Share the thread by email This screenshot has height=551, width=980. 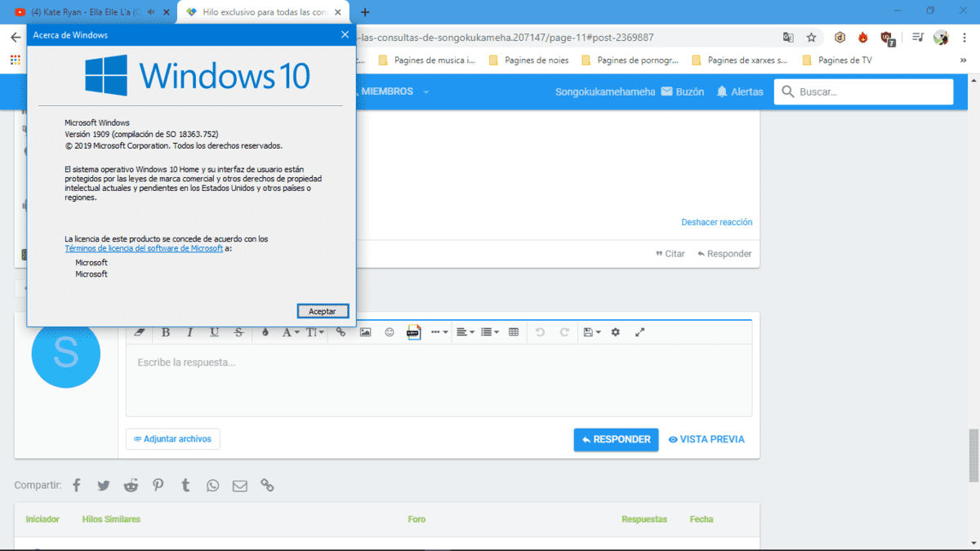(239, 486)
